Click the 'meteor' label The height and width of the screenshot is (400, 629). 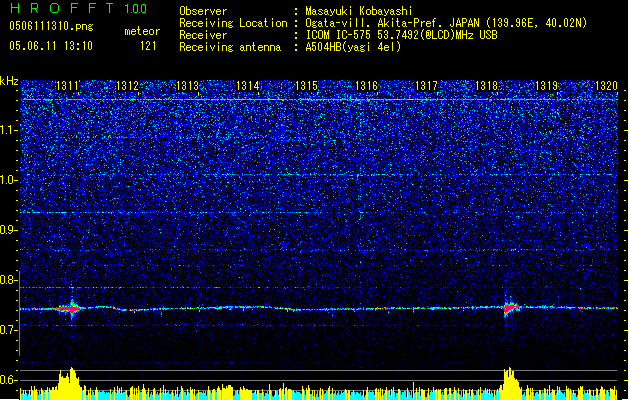142,31
